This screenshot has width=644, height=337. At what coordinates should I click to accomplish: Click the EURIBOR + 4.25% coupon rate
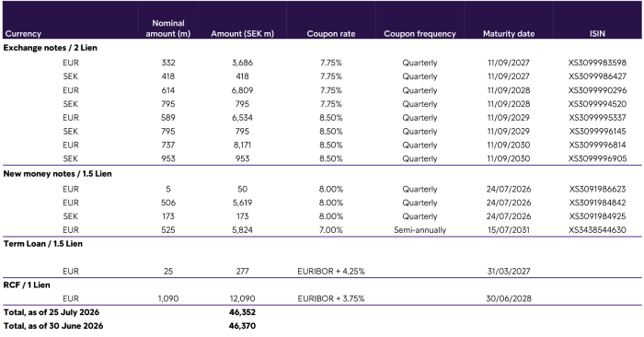click(x=331, y=272)
